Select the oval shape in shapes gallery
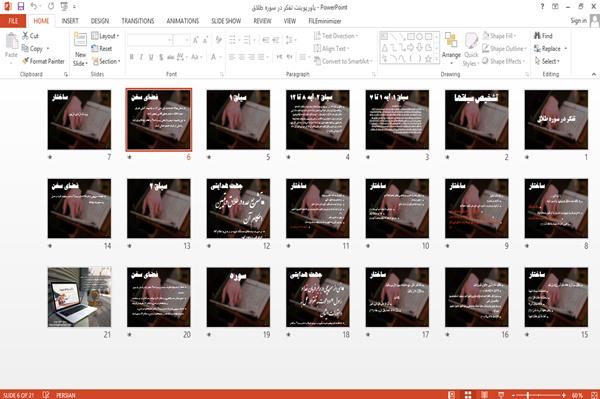This screenshot has width=600, height=399. click(x=419, y=37)
